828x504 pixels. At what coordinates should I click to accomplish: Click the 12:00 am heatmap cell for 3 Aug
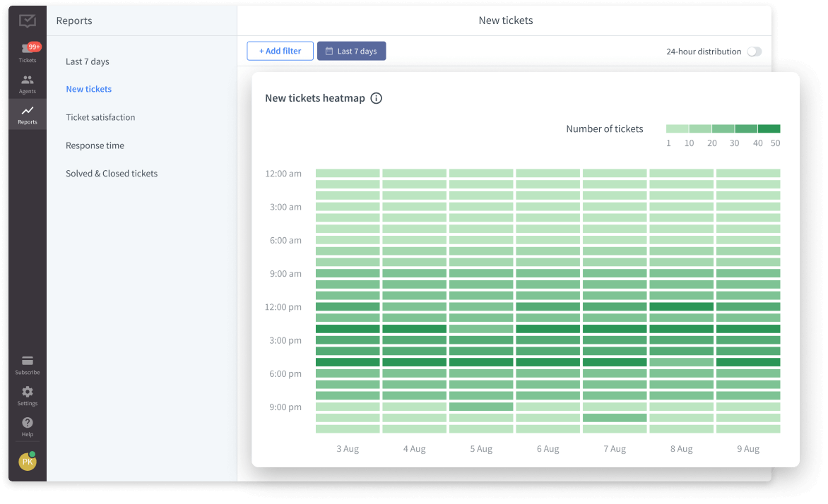tap(348, 173)
